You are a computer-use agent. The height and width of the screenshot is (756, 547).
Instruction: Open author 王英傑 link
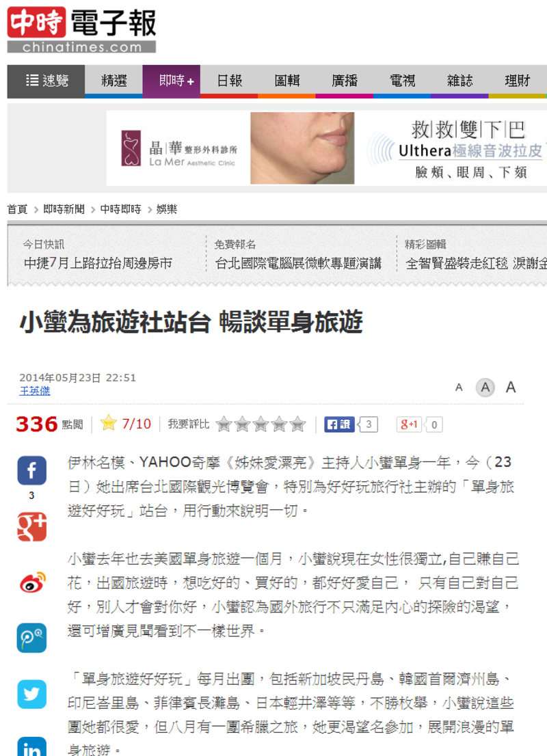pos(35,391)
